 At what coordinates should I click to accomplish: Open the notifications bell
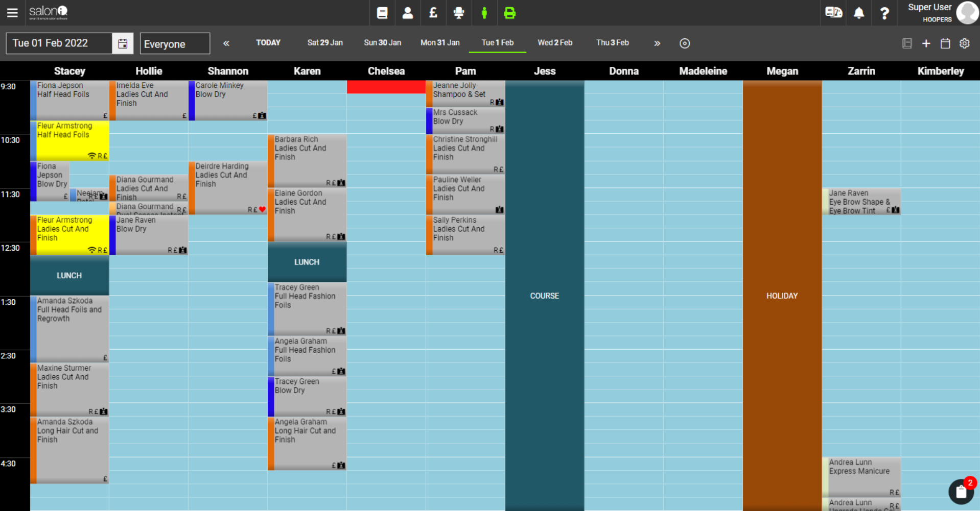[x=859, y=13]
